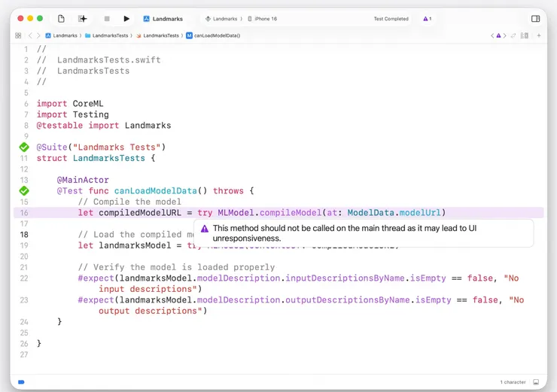Toggle the Inspector panel on right
The width and height of the screenshot is (557, 392).
535,19
